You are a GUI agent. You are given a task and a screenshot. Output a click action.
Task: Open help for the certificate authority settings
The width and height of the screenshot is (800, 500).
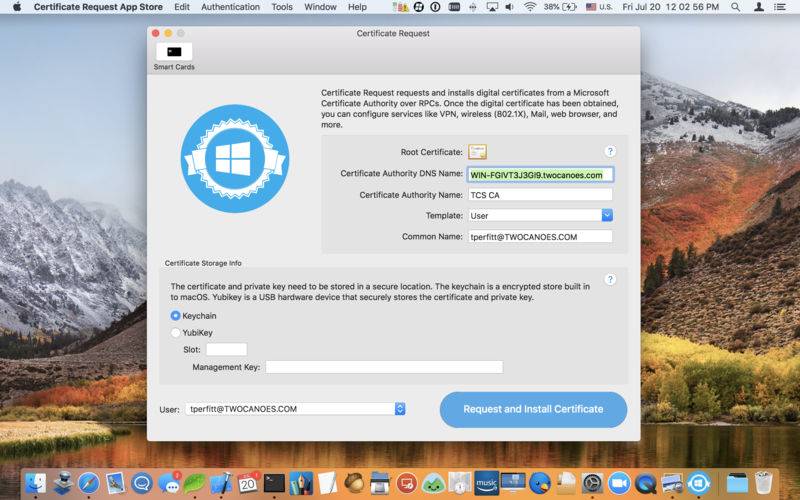point(610,152)
